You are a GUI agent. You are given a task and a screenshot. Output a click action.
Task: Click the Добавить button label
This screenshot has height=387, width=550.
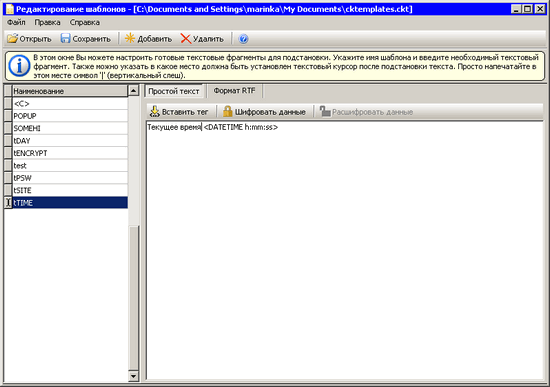point(155,39)
